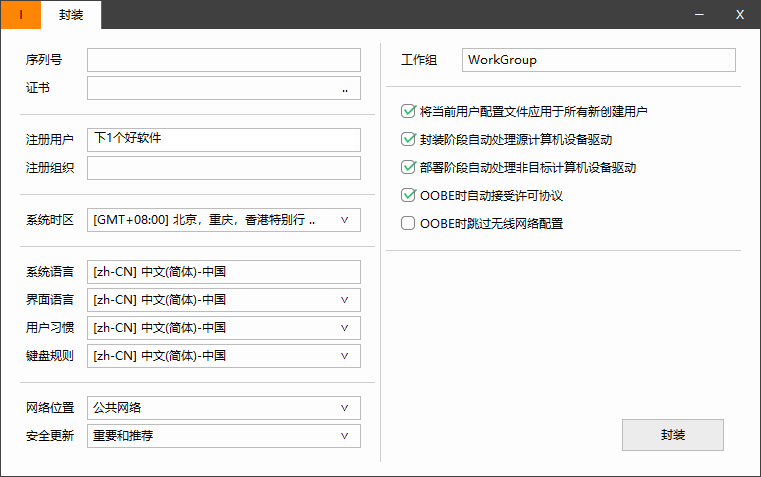761x477 pixels.
Task: Disable auto-accept license agreement at OOBE
Action: (x=408, y=196)
